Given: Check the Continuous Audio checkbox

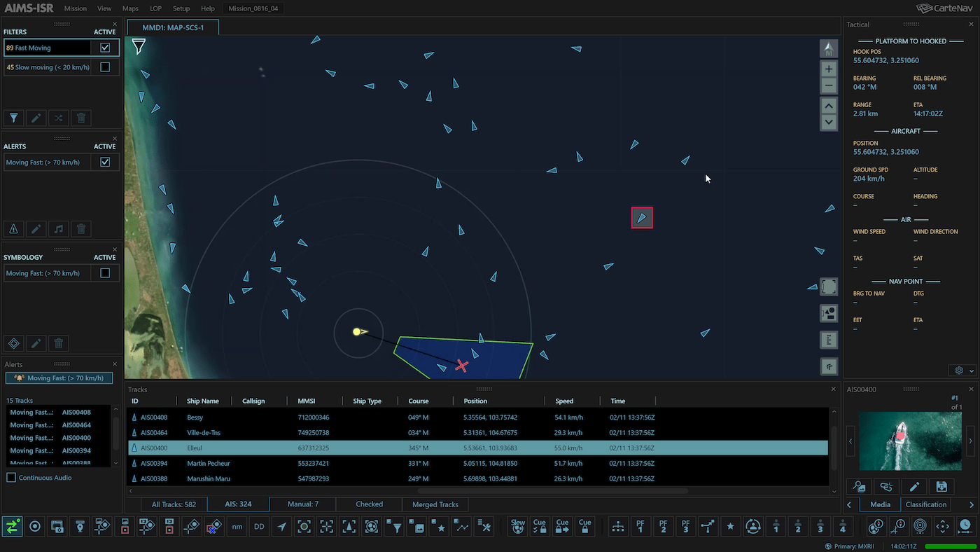Looking at the screenshot, I should coord(11,478).
